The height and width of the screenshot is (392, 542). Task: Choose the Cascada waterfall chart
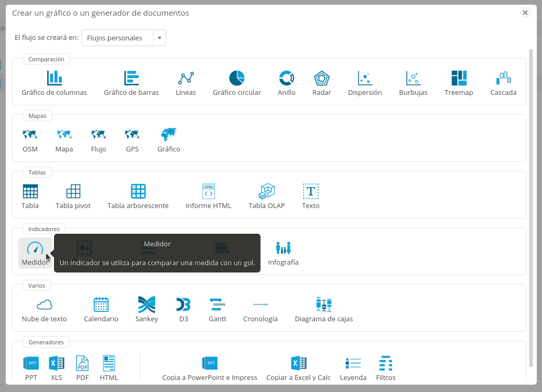(503, 83)
